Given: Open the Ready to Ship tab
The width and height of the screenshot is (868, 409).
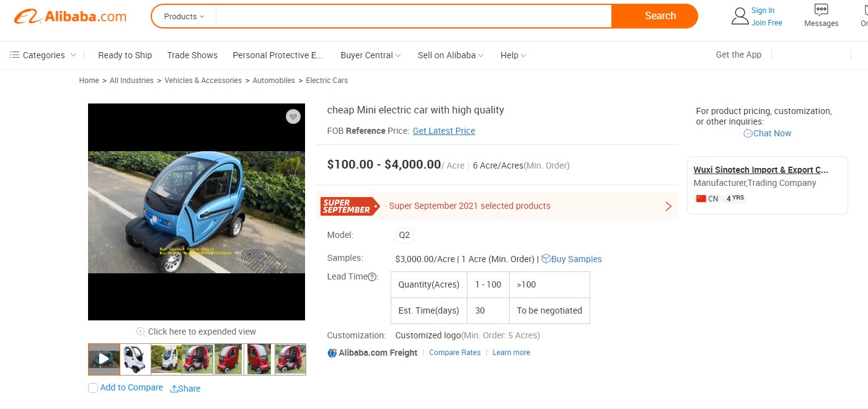Looking at the screenshot, I should click(125, 55).
